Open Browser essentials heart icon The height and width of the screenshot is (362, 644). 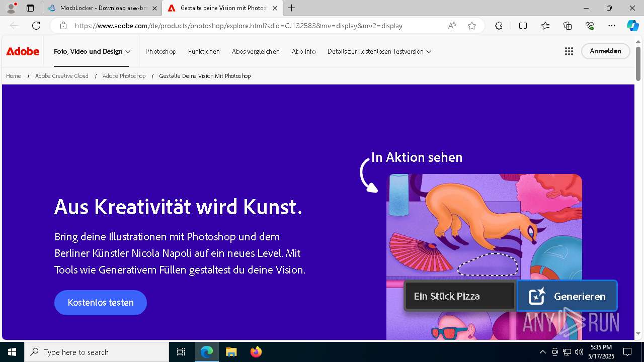(590, 26)
